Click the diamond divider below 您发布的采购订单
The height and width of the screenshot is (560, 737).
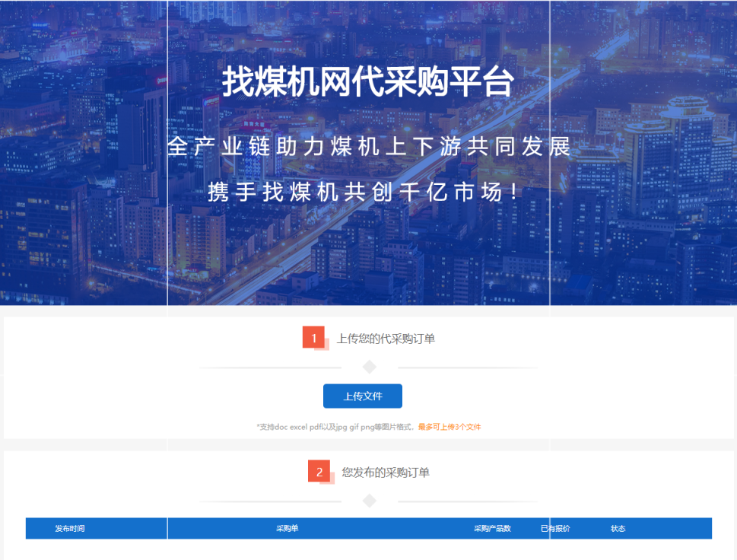tap(369, 501)
